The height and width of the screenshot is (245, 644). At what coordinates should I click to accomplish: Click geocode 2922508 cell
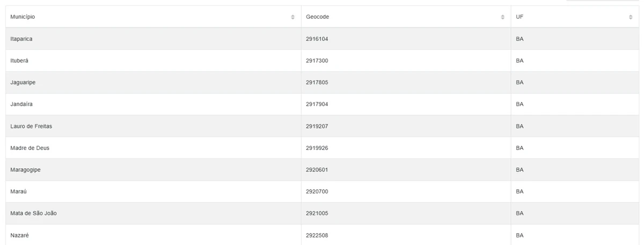406,235
